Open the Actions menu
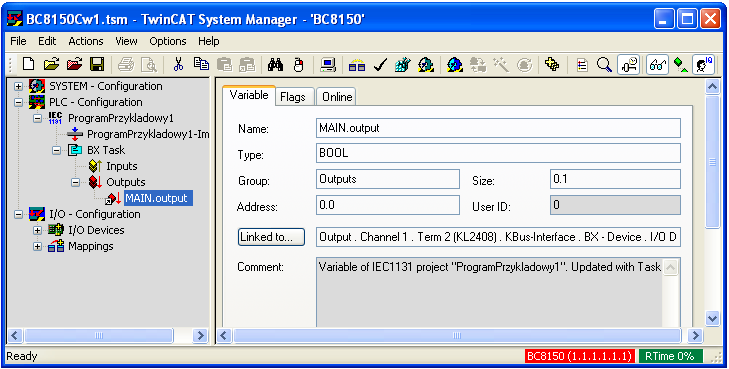The image size is (729, 369). tap(86, 41)
